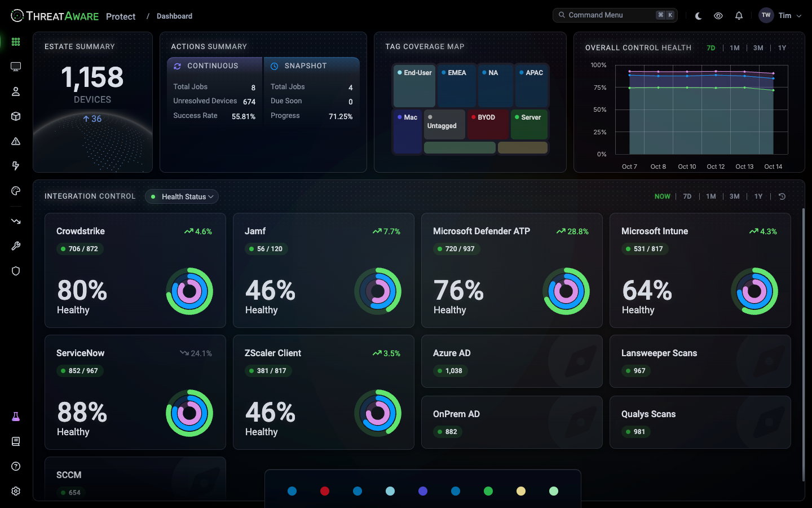
Task: Select the End-User tag tile
Action: coord(414,86)
